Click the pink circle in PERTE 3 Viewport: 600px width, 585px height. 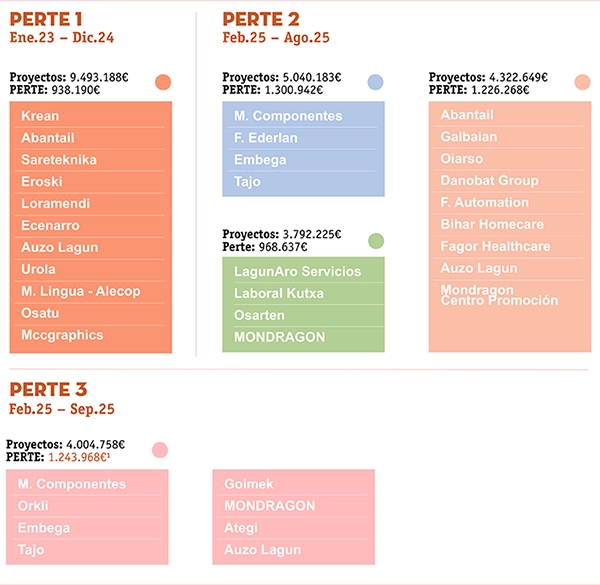(x=160, y=450)
